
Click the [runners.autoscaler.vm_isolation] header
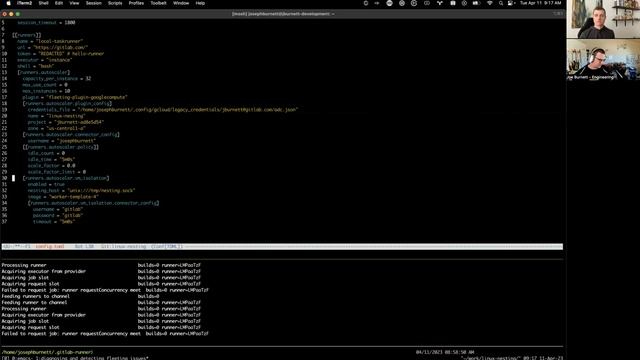click(x=66, y=178)
